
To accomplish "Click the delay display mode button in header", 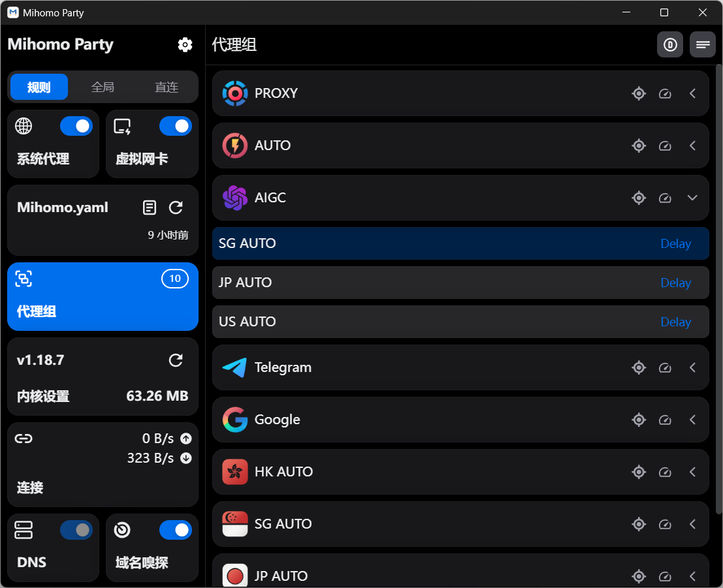I will [x=669, y=45].
